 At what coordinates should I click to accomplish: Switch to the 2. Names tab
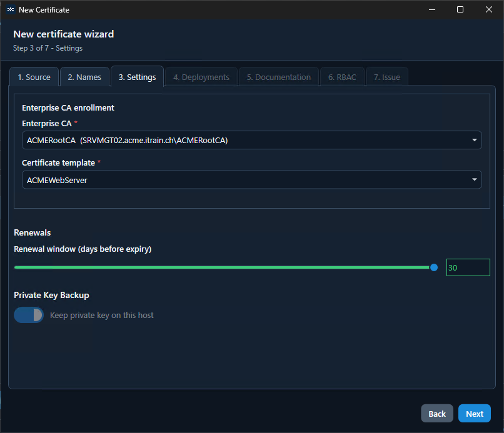click(84, 77)
